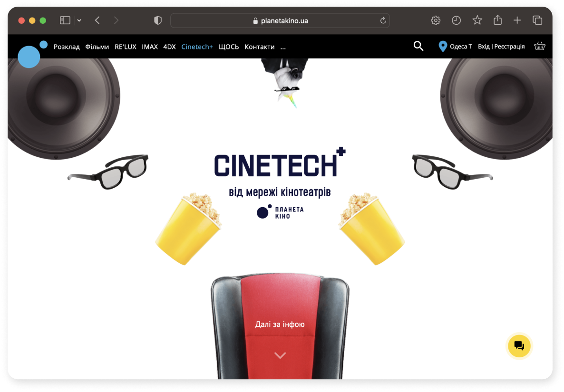Select the Cinetech+ menu item
This screenshot has height=392, width=564.
click(197, 47)
